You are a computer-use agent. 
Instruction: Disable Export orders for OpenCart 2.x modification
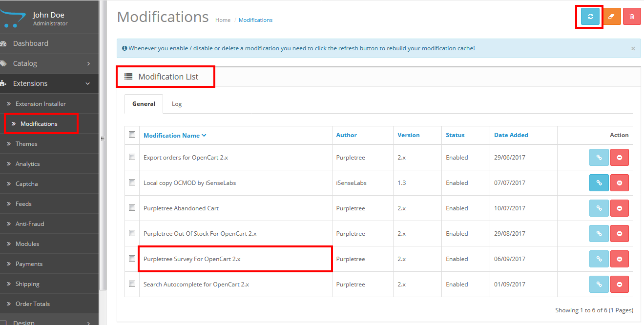pos(620,158)
